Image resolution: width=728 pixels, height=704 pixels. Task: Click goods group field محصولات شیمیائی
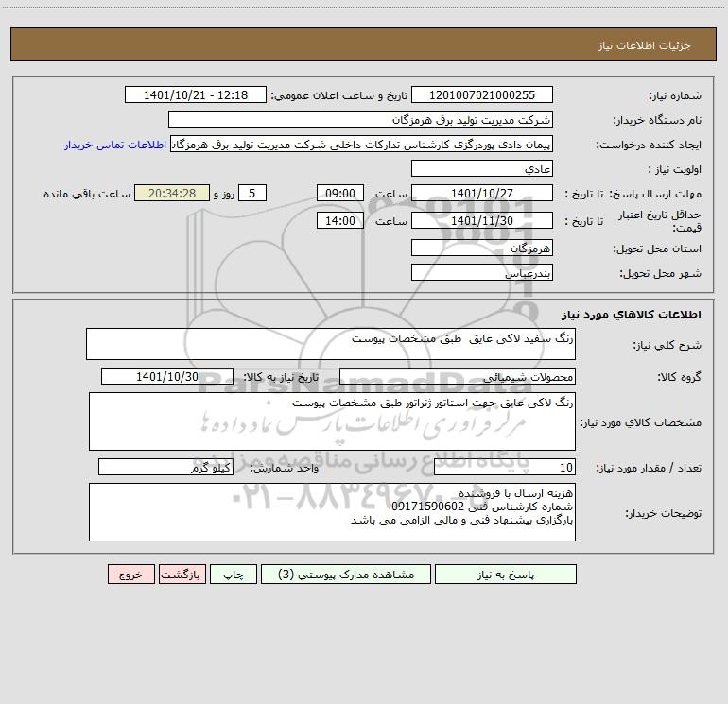(458, 376)
